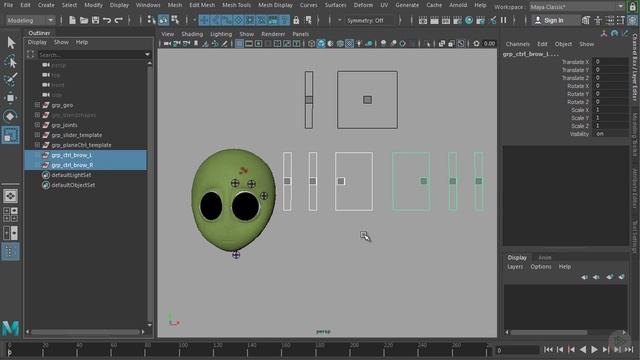Viewport: 640px width, 360px height.
Task: Expand grp_slider_template node in Outliner
Action: 37,135
